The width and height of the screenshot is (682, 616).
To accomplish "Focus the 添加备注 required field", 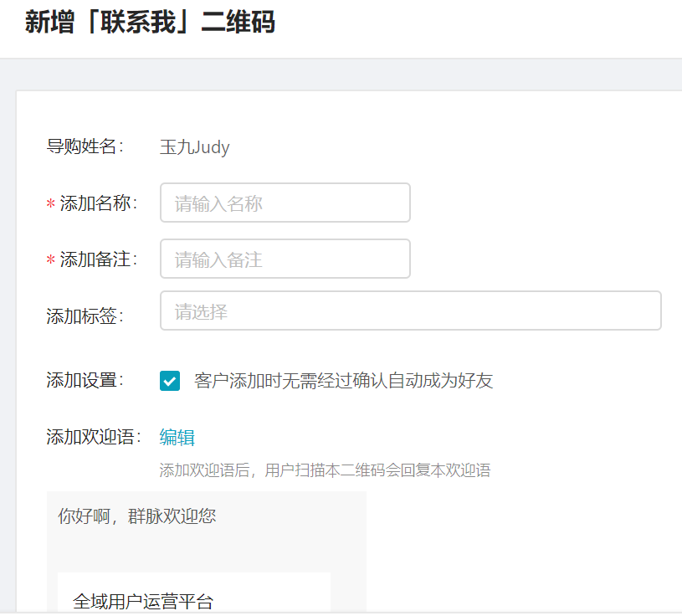I will [285, 259].
